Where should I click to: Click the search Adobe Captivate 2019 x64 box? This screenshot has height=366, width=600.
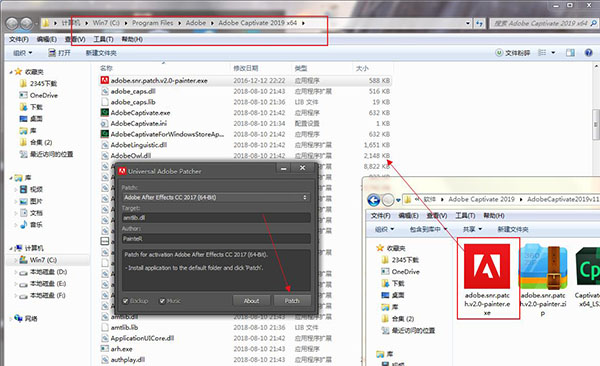pyautogui.click(x=543, y=23)
